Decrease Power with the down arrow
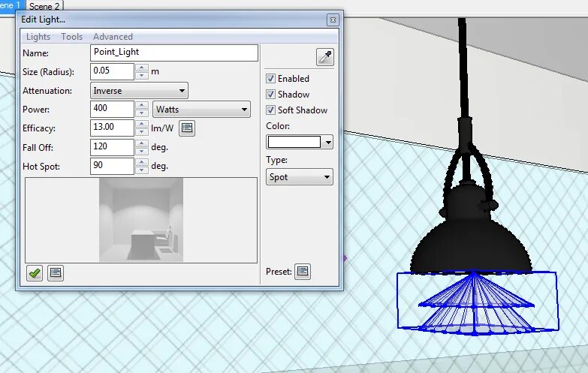 (142, 113)
